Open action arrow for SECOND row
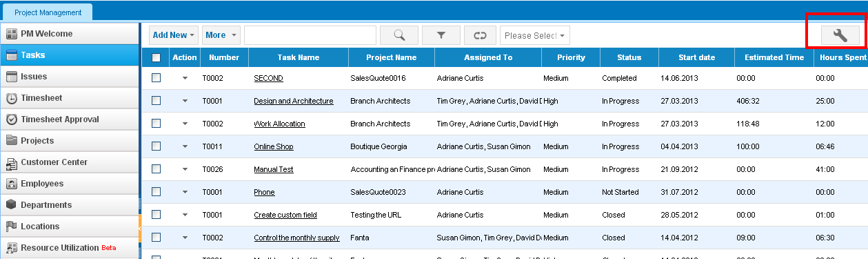Screen dimensions: 868x259 point(185,79)
